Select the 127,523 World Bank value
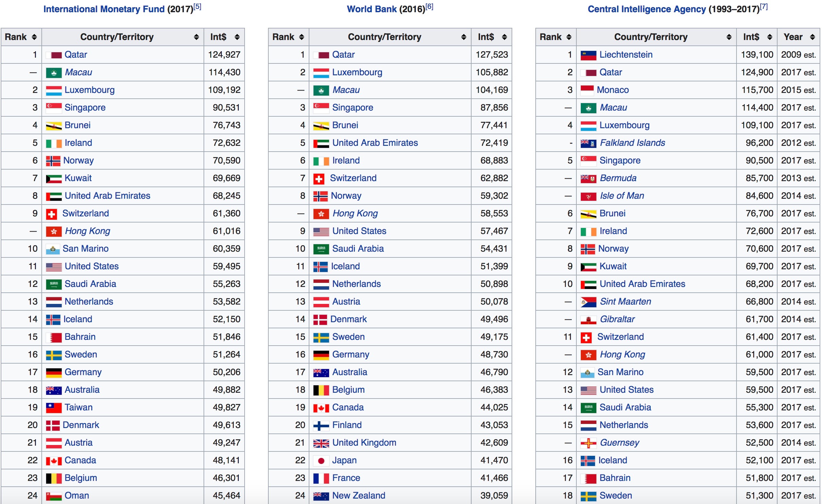The width and height of the screenshot is (822, 504). [492, 55]
